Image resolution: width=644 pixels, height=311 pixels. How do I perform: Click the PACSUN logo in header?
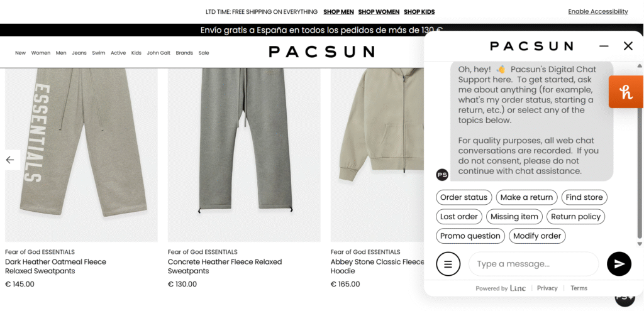coord(321,52)
